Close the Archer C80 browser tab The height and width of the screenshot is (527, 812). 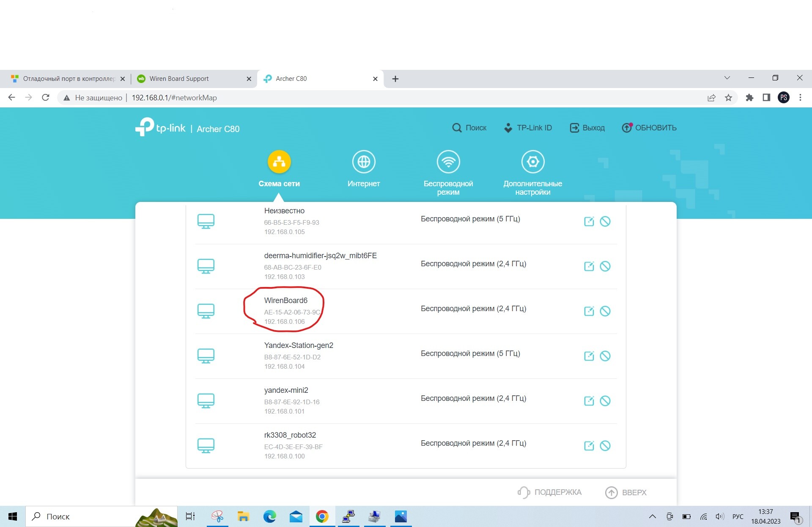click(x=375, y=79)
